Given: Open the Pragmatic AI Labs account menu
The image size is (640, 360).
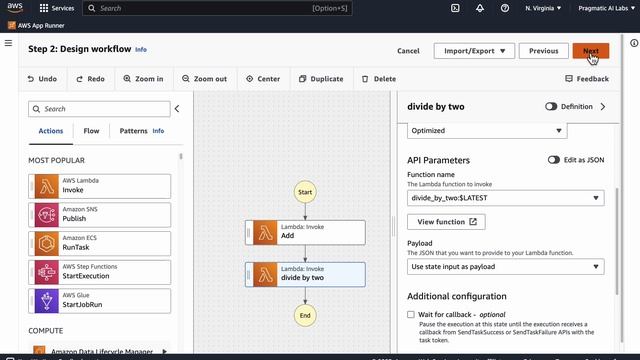Looking at the screenshot, I should click(x=606, y=8).
